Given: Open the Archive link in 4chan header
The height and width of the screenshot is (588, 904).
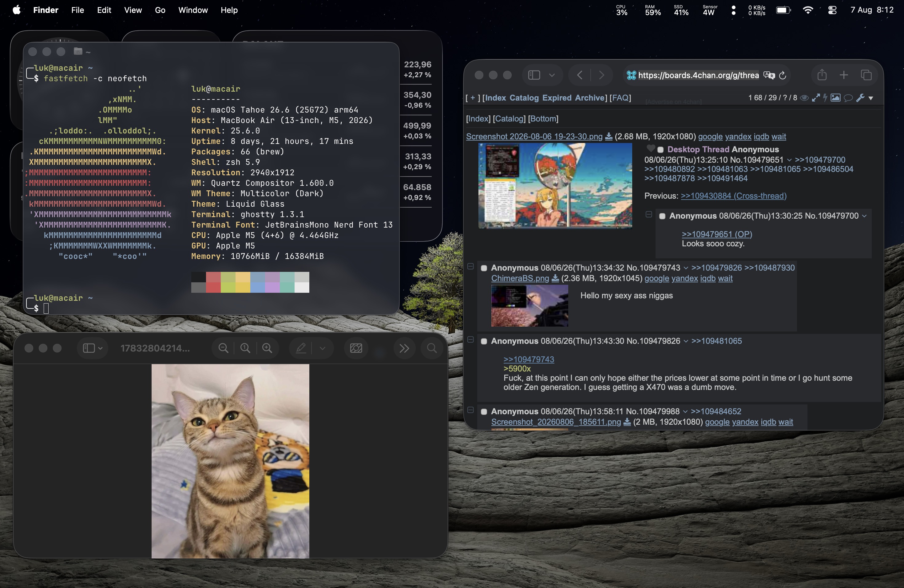Looking at the screenshot, I should 590,97.
